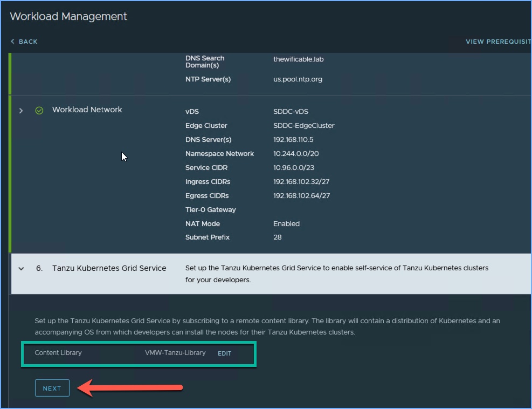Click the green checkmark beside Workload Network
532x409 pixels.
click(x=39, y=110)
